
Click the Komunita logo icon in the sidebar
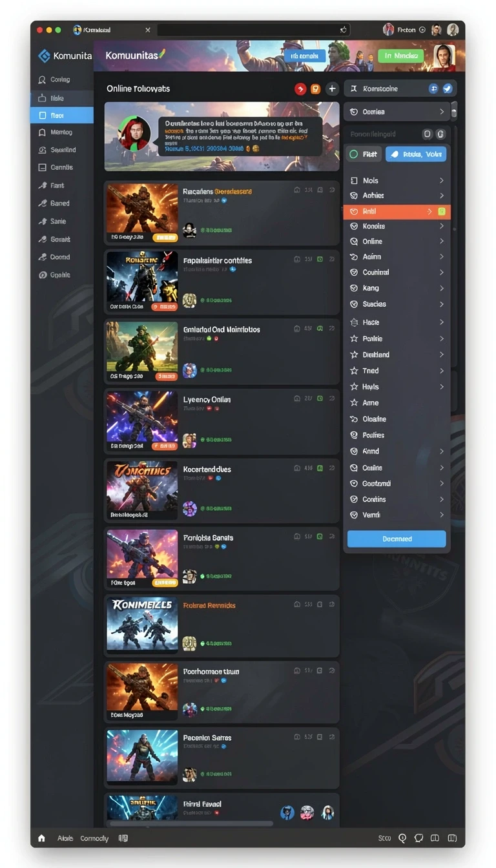point(44,56)
